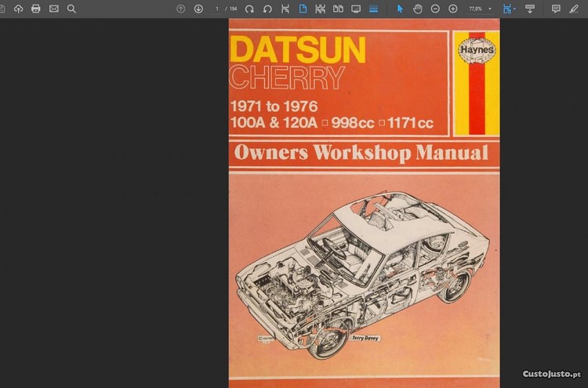Enable two-page side-by-side view

(338, 9)
